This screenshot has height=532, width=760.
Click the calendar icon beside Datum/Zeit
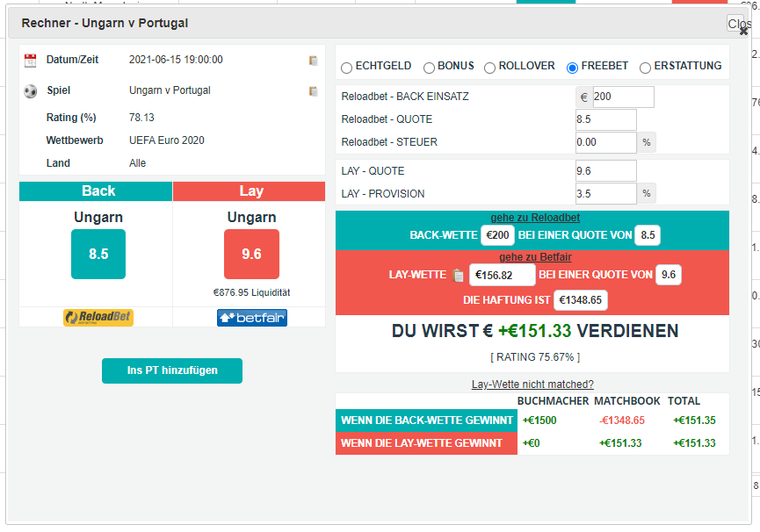(x=31, y=61)
